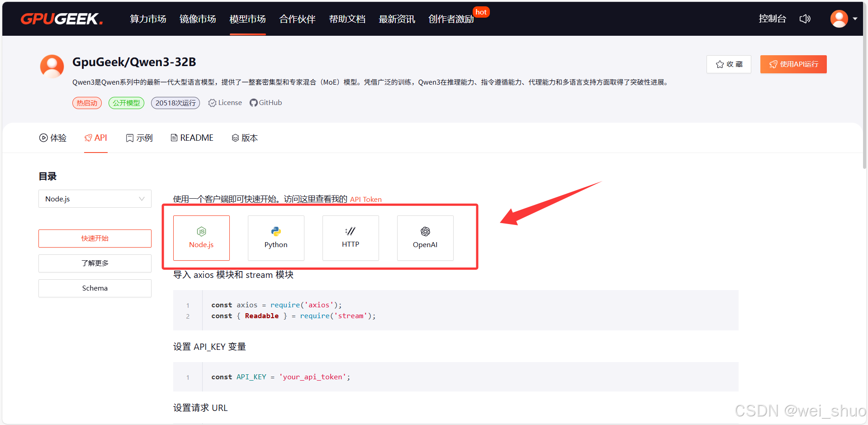Click the GpuGeek model avatar image

tap(52, 66)
